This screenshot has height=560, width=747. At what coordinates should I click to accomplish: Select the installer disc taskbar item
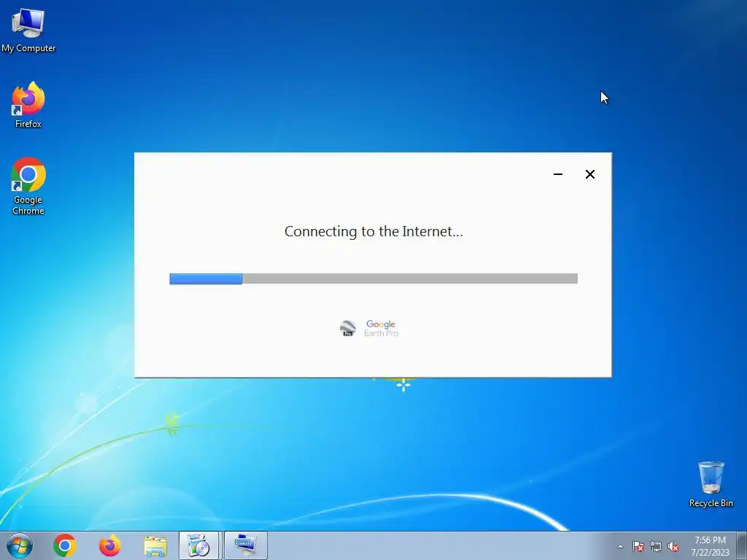click(198, 545)
